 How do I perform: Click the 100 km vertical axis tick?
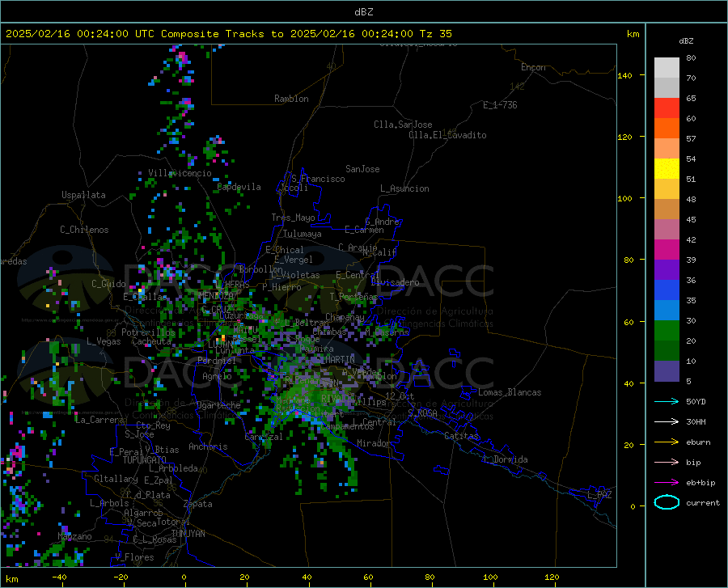(625, 198)
